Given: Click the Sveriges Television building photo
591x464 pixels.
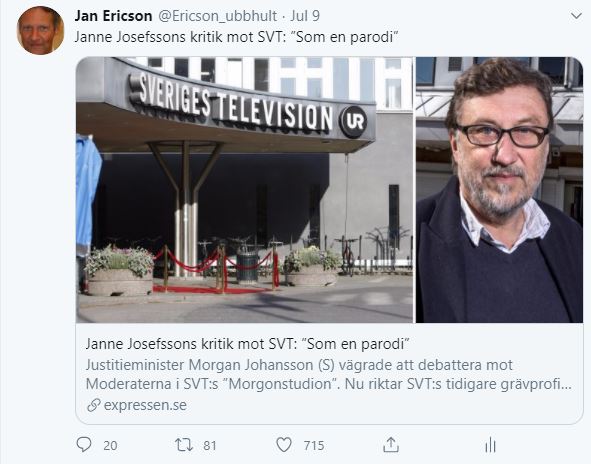Looking at the screenshot, I should (244, 190).
